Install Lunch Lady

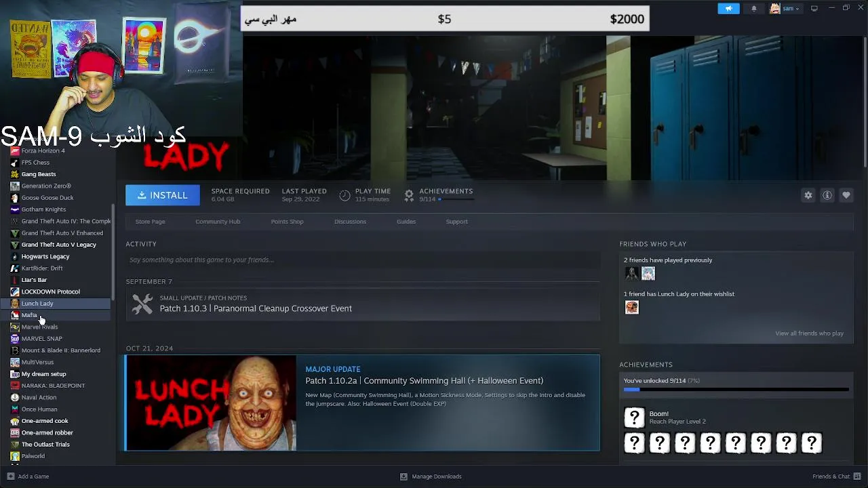tap(163, 195)
